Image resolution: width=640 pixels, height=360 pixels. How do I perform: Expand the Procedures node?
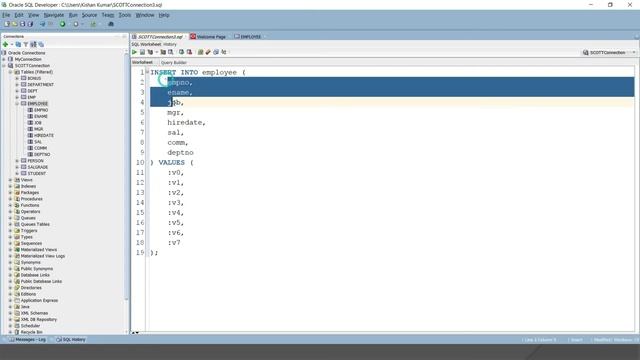pyautogui.click(x=11, y=199)
